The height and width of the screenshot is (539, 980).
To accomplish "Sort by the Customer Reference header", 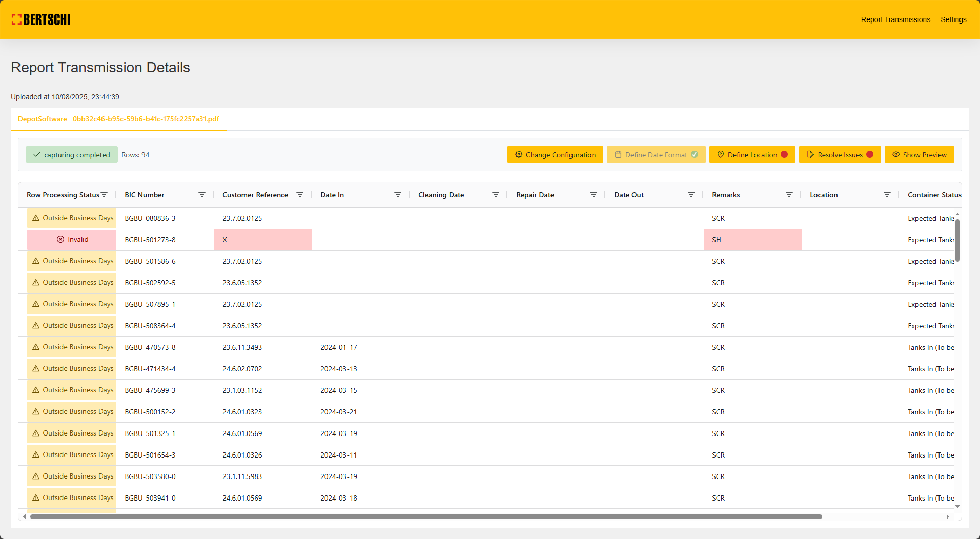I will click(x=255, y=195).
